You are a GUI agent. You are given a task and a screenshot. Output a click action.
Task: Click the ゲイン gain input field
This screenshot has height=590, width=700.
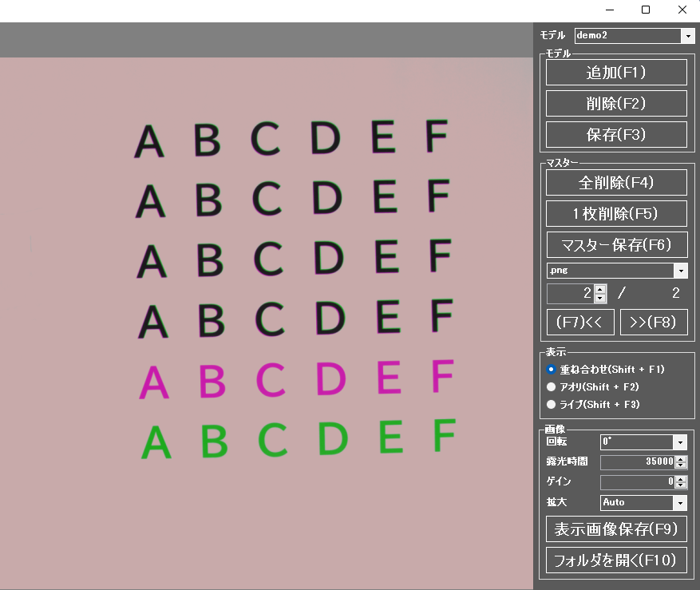pyautogui.click(x=638, y=482)
